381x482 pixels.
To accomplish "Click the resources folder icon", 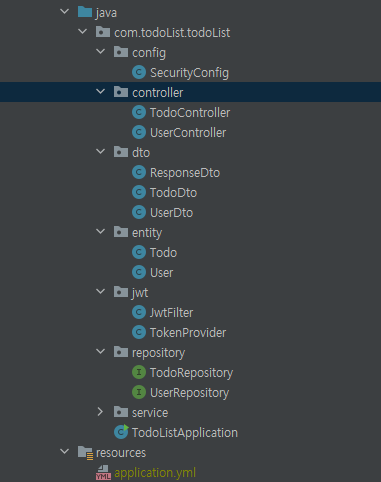I will tap(85, 453).
